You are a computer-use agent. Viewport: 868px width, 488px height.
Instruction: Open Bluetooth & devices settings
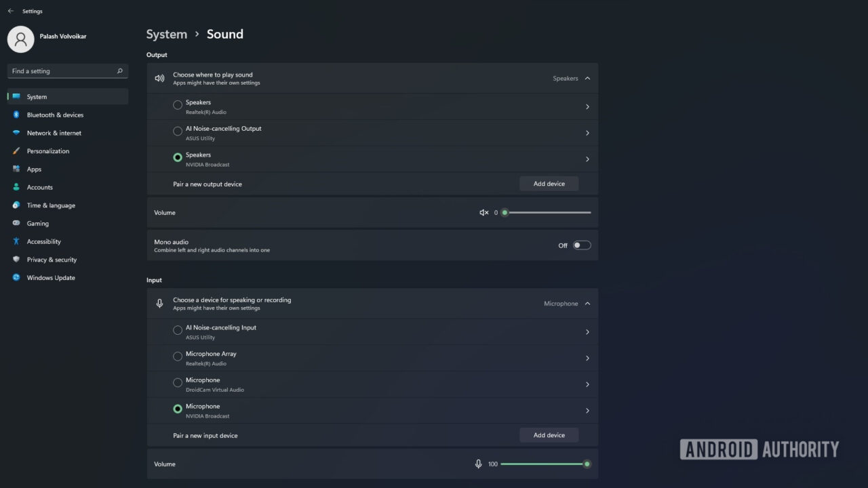click(54, 115)
